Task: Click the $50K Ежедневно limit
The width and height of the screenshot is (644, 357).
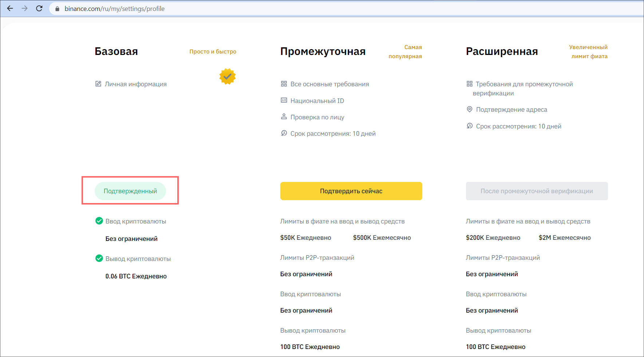Action: (306, 238)
